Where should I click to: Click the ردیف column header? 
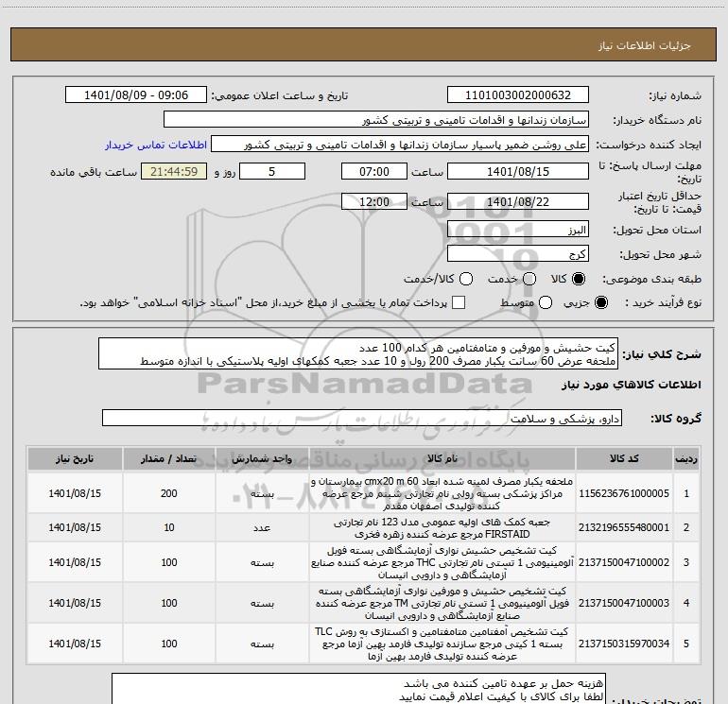[685, 459]
